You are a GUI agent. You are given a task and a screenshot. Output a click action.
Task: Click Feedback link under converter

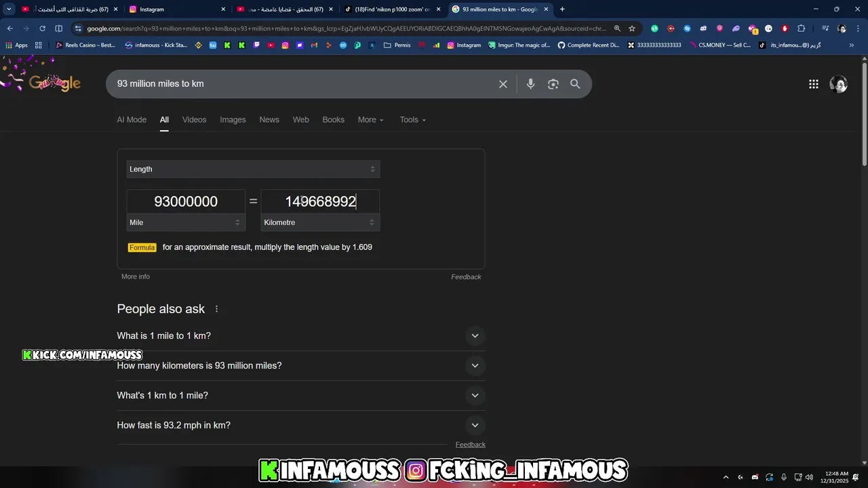(x=466, y=277)
